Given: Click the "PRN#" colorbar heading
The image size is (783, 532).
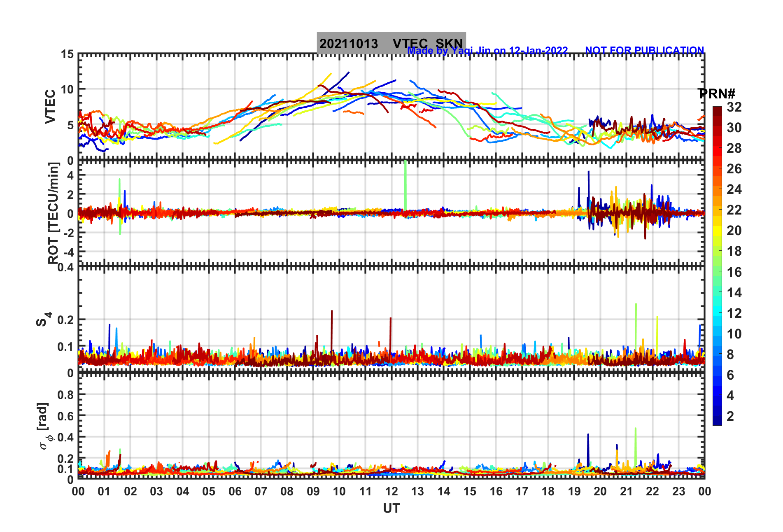Looking at the screenshot, I should click(x=717, y=93).
